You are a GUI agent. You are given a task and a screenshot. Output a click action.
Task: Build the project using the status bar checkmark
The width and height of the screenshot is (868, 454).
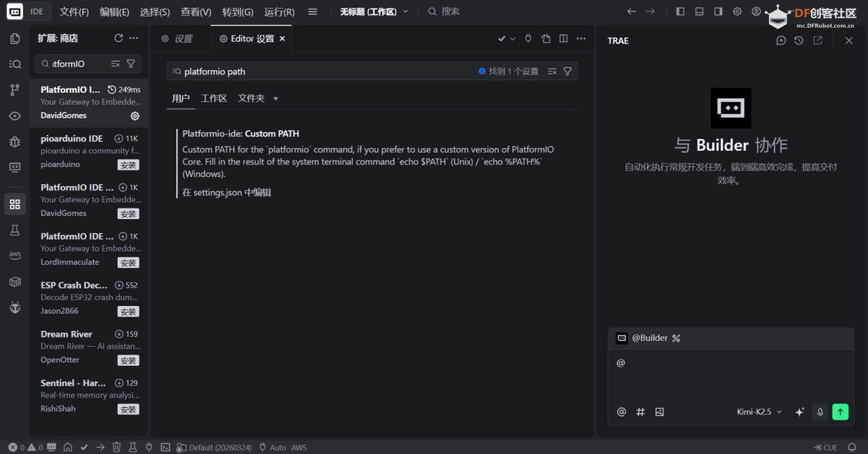[84, 447]
